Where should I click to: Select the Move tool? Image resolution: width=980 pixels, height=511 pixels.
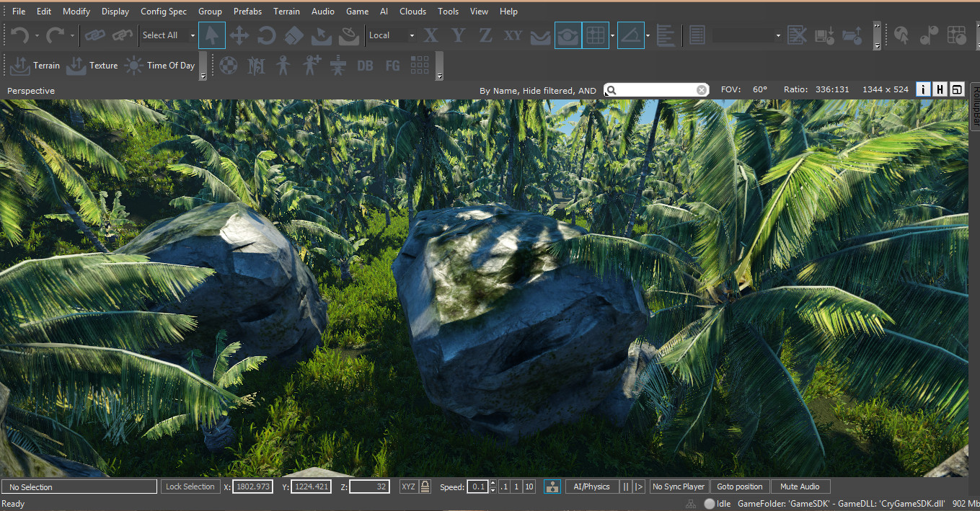pyautogui.click(x=239, y=35)
